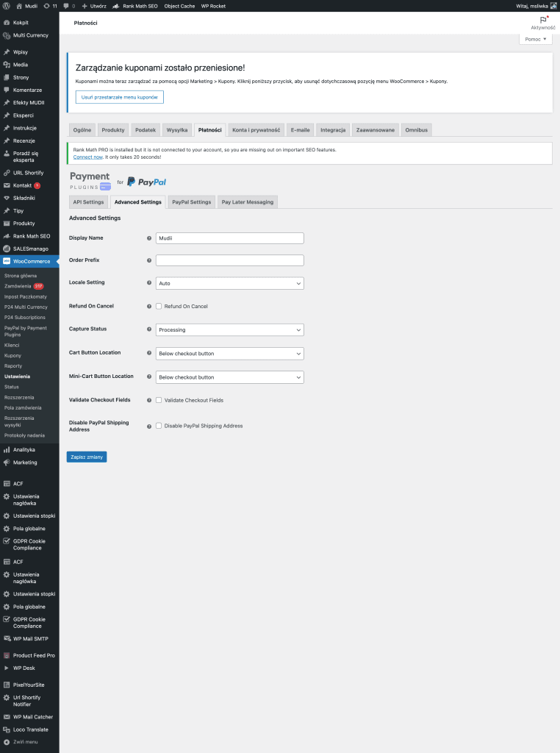The width and height of the screenshot is (560, 753).
Task: Open the Mini-Cart Button Location dropdown
Action: click(x=230, y=377)
